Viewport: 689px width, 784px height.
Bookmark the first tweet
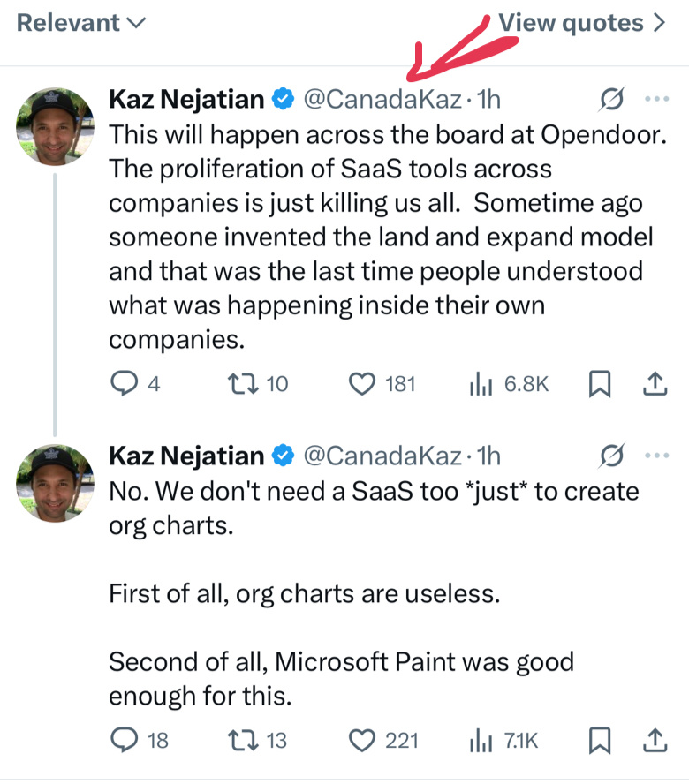click(600, 384)
